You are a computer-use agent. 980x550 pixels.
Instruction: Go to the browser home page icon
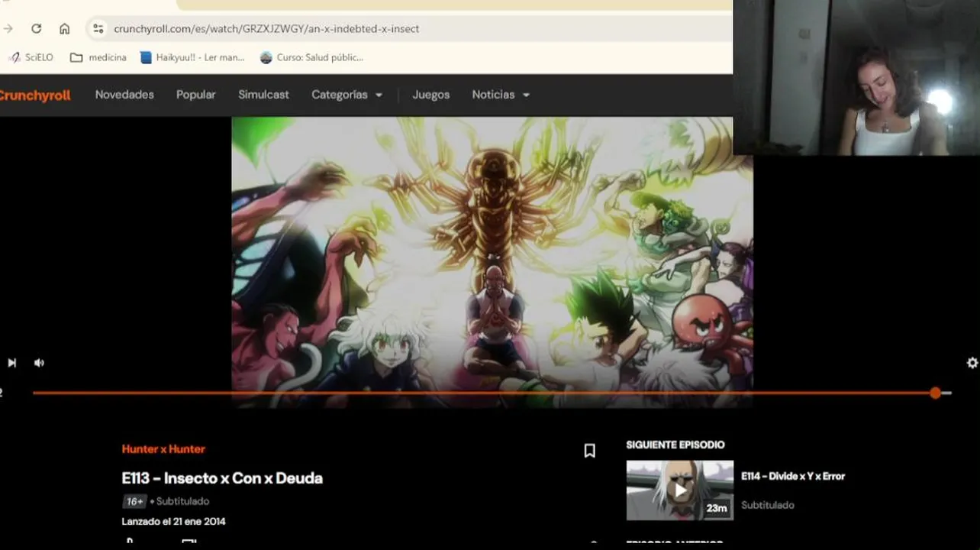[64, 28]
